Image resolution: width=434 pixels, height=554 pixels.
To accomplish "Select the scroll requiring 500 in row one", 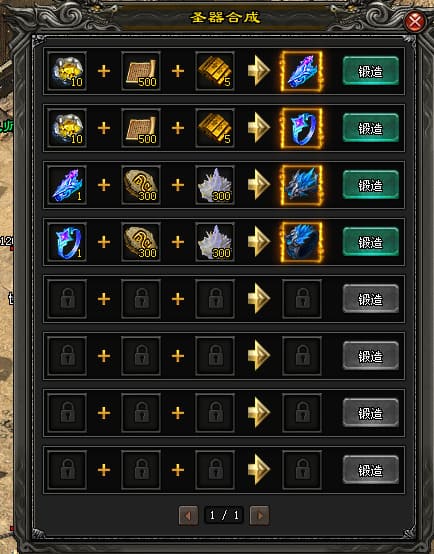I will click(x=141, y=71).
